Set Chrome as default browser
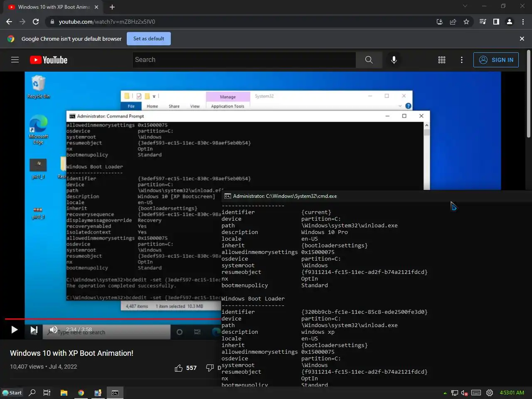 click(148, 39)
